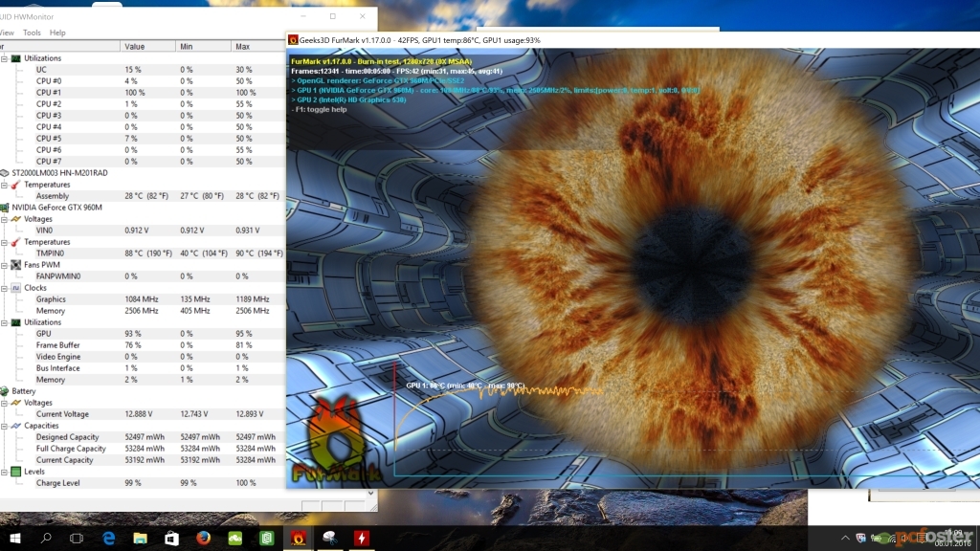Collapse the Fans PWM tree node

(3, 265)
